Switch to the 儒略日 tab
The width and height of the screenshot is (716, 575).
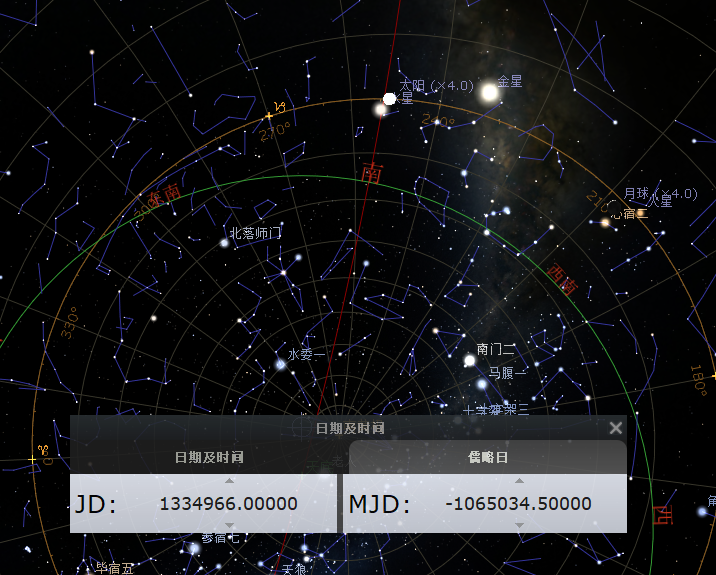click(488, 457)
